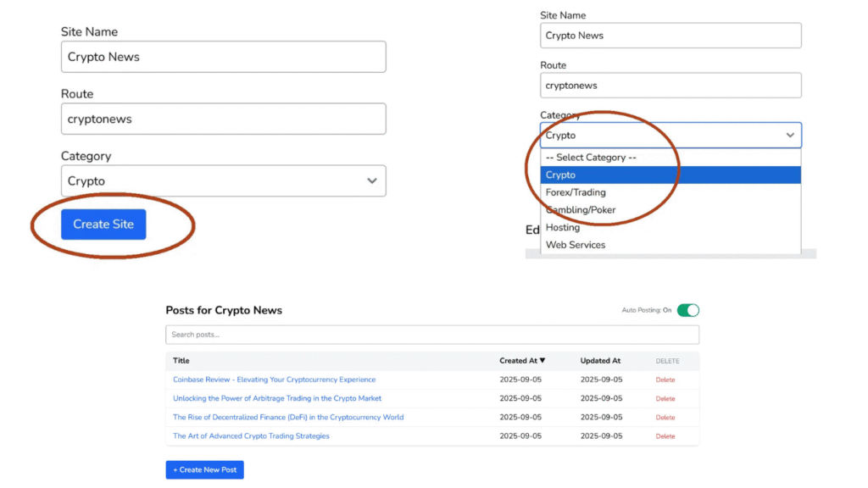Viewport: 868px width, 488px height.
Task: Open the Arbitrage Trading post link
Action: [x=277, y=398]
